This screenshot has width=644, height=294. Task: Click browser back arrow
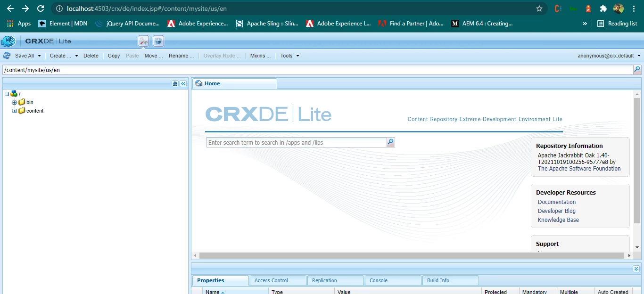(10, 8)
